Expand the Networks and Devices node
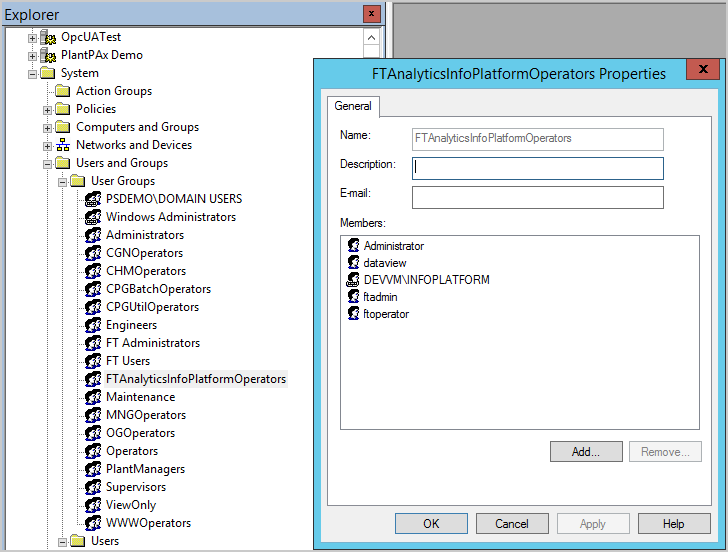Image resolution: width=728 pixels, height=552 pixels. click(47, 146)
